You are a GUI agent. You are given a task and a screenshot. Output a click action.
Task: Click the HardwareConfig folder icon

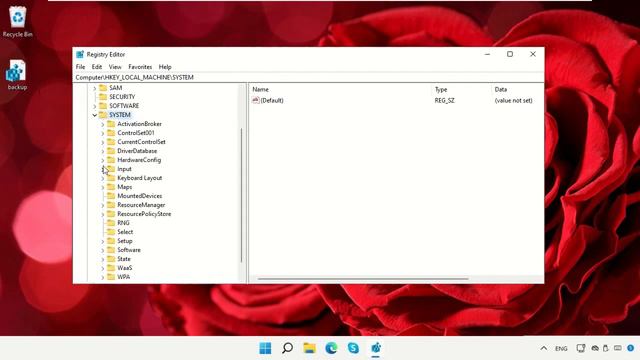(111, 160)
